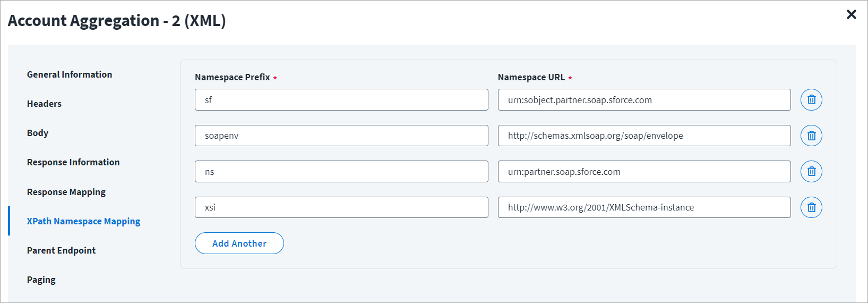Edit the sf namespace prefix field

tap(341, 100)
